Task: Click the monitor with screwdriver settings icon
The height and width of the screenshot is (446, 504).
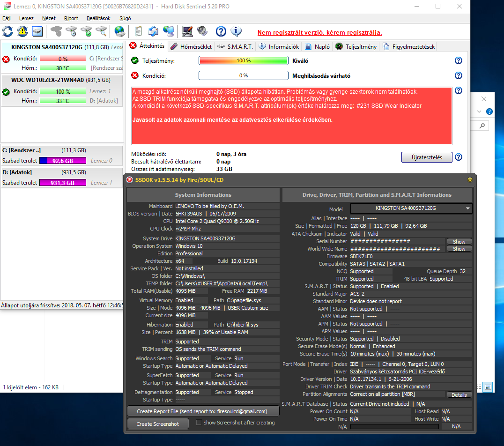Action: point(187,31)
